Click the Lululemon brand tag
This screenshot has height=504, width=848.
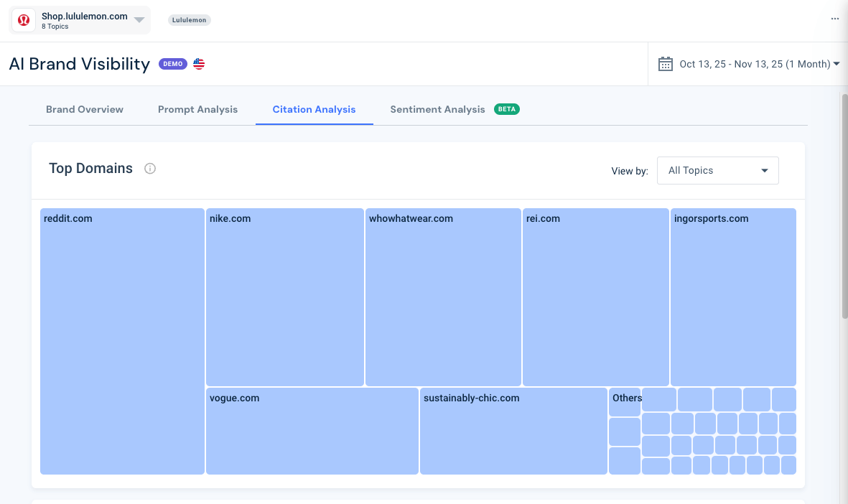189,19
